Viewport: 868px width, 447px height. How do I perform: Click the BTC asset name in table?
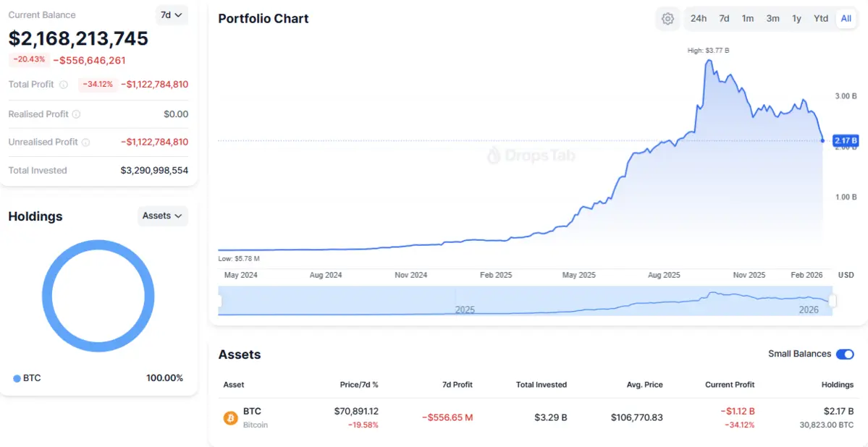(x=252, y=412)
